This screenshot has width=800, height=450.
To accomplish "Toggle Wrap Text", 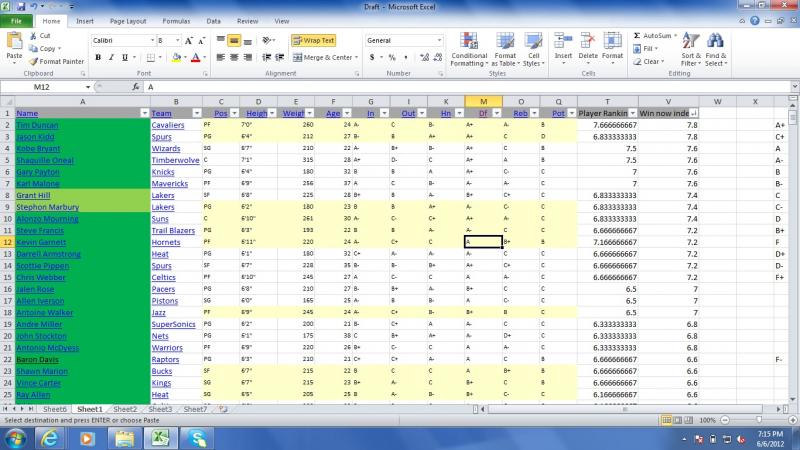I will click(313, 40).
